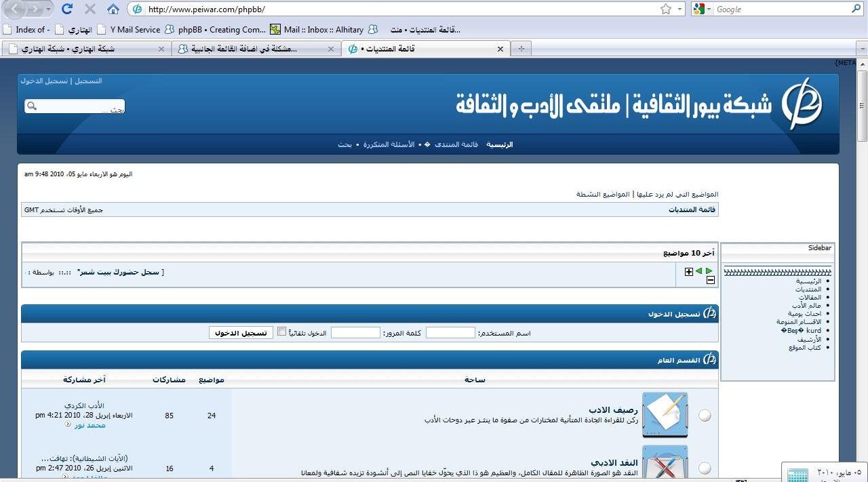Click the green left arrow in latest topics

pos(699,271)
